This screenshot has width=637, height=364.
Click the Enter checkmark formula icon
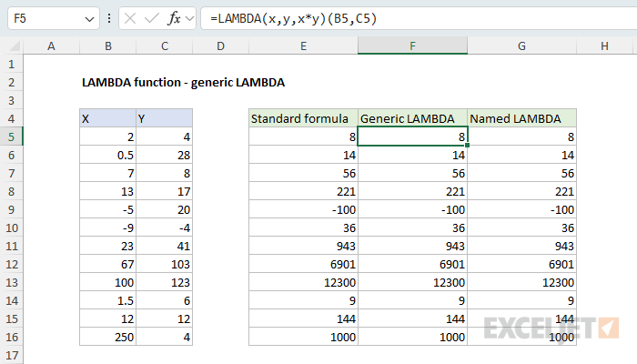152,18
